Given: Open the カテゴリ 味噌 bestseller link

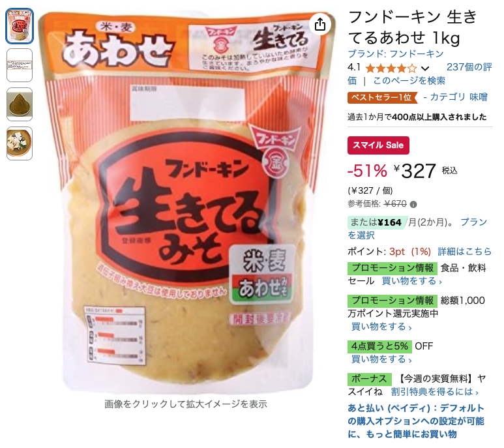Looking at the screenshot, I should tap(455, 97).
